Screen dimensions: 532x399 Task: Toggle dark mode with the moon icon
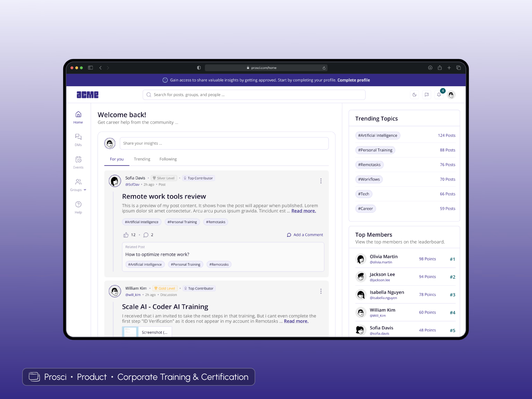415,95
